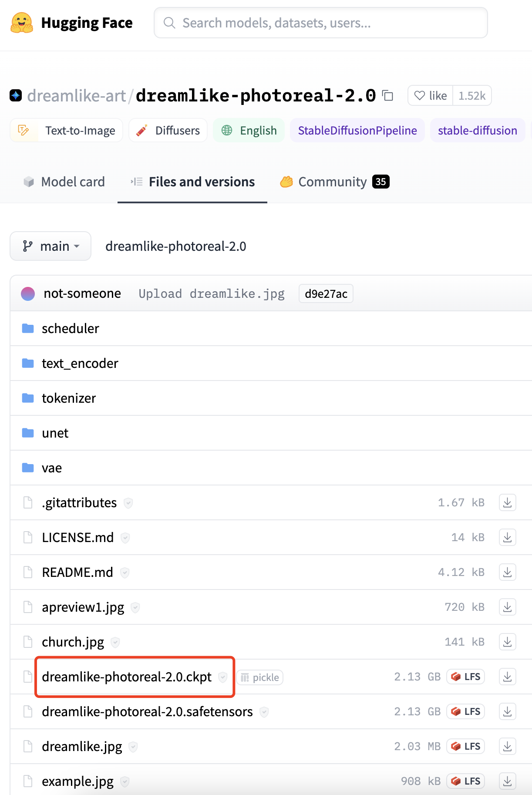532x795 pixels.
Task: Open the unet folder
Action: (55, 433)
